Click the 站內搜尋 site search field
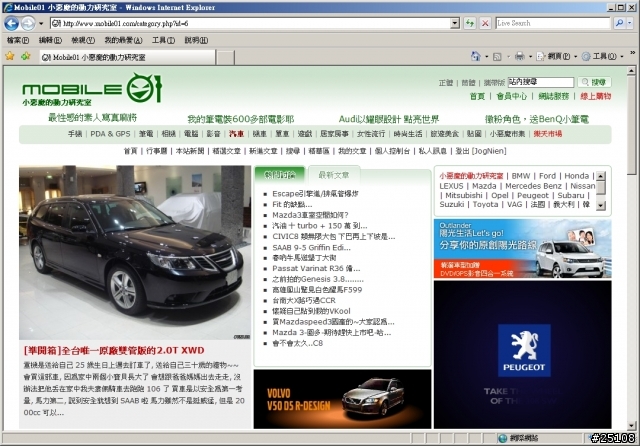This screenshot has height=446, width=640. click(541, 82)
